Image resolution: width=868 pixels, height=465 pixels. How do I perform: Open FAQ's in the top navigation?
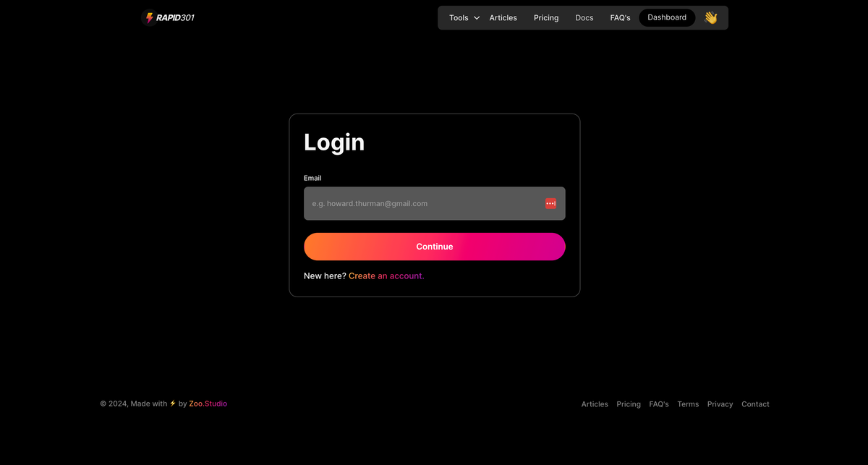pyautogui.click(x=620, y=18)
